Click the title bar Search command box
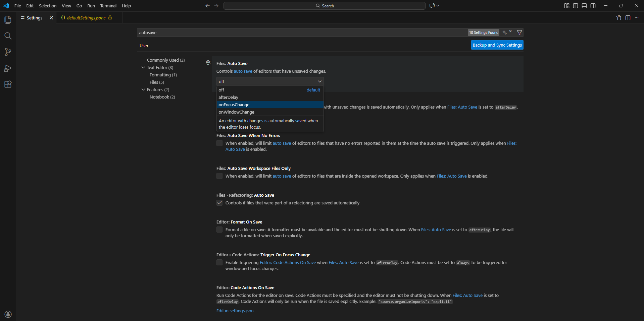 (325, 6)
